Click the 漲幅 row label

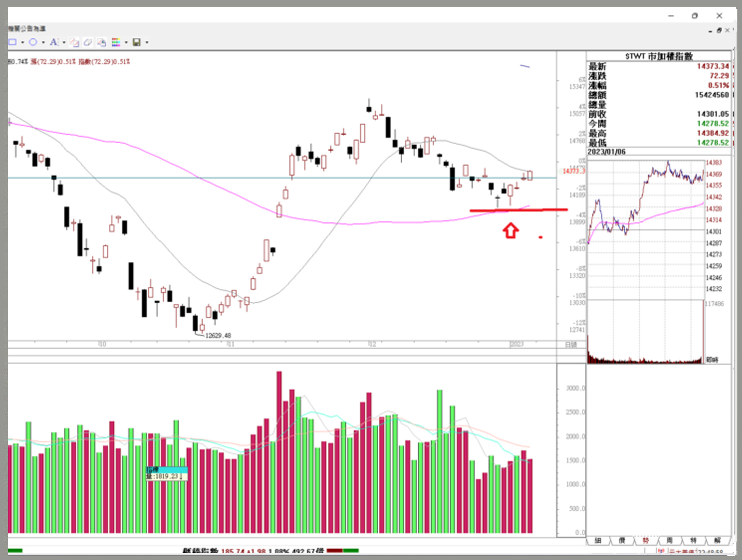tap(597, 85)
